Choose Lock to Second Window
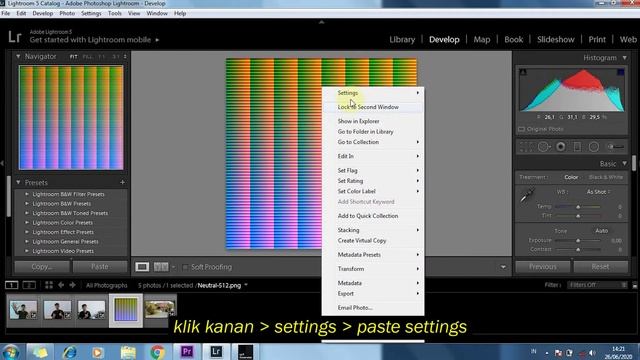This screenshot has height=360, width=640. pyautogui.click(x=373, y=107)
